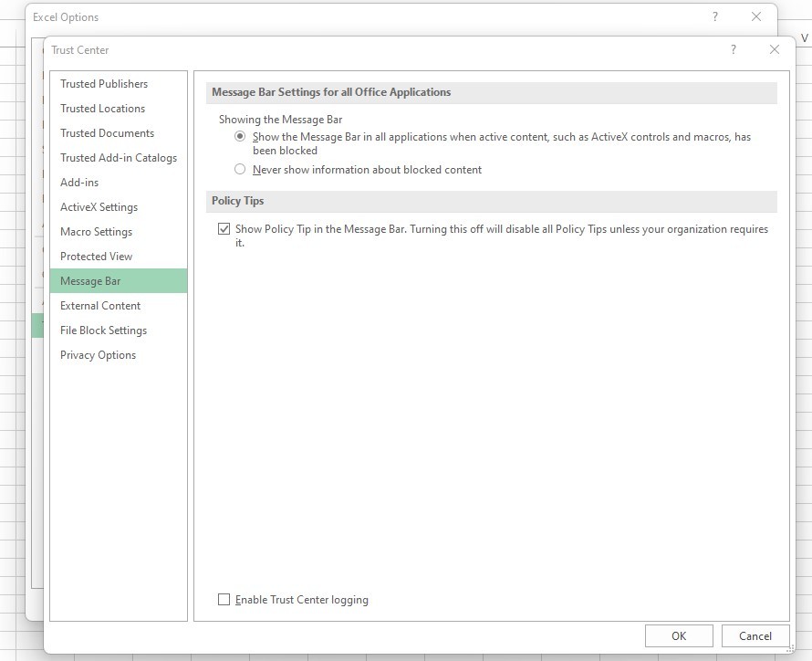Screen dimensions: 812x661
Task: Open Trusted Locations settings
Action: [x=119, y=109]
